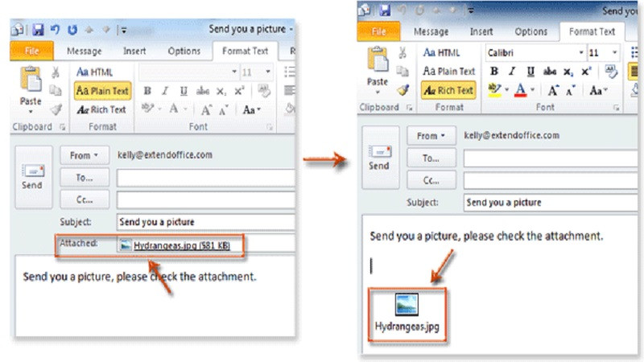644x362 pixels.
Task: Click Save icon in right window toolbar
Action: (385, 10)
